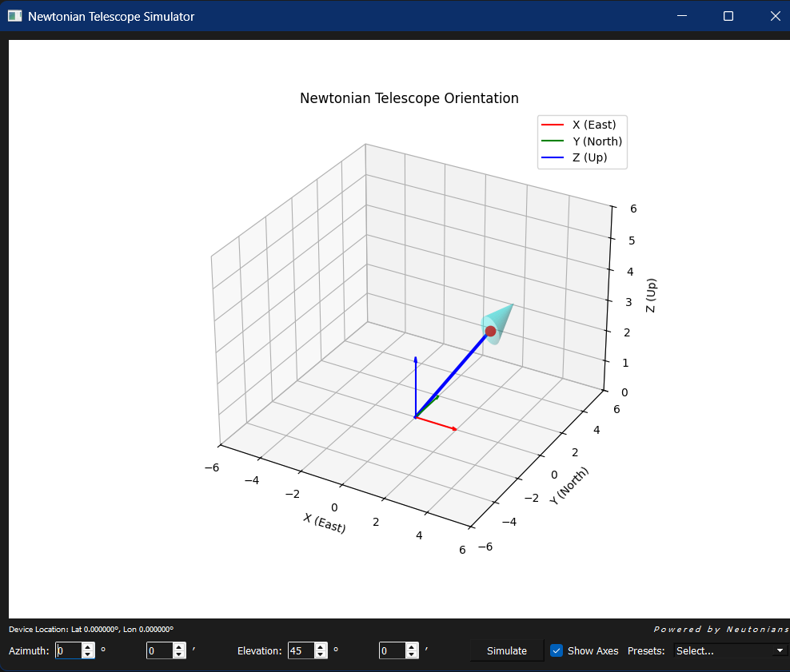This screenshot has height=672, width=790.
Task: Open the Presets dropdown
Action: [x=730, y=650]
